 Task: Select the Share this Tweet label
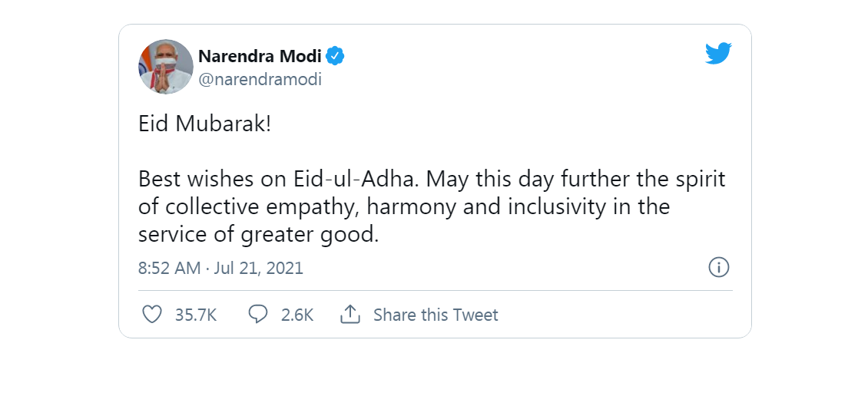pyautogui.click(x=436, y=315)
